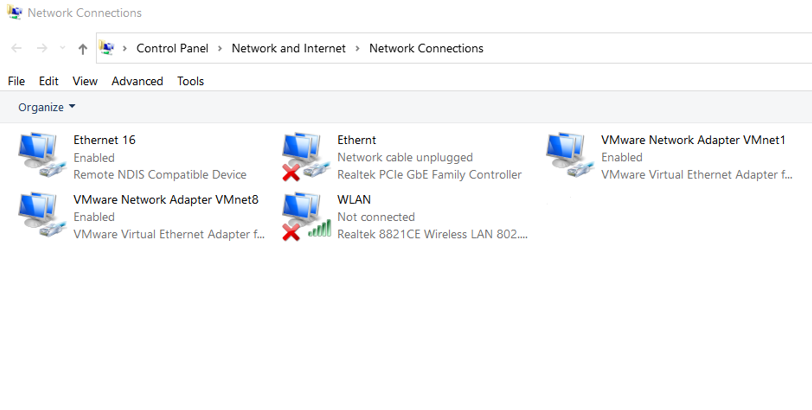Screen dimensions: 812x410
Task: Click the Forward navigation arrow
Action: coord(42,48)
